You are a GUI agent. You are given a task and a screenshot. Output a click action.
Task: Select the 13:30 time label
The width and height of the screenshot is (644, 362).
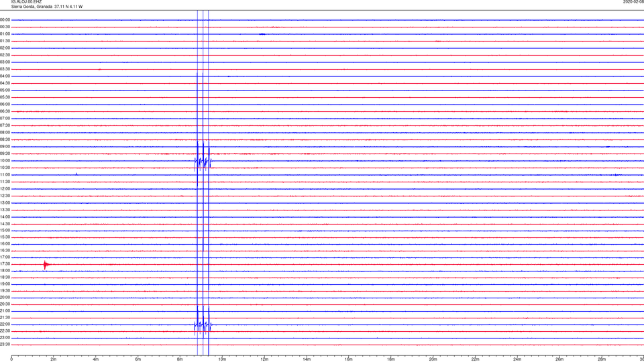tap(5, 210)
